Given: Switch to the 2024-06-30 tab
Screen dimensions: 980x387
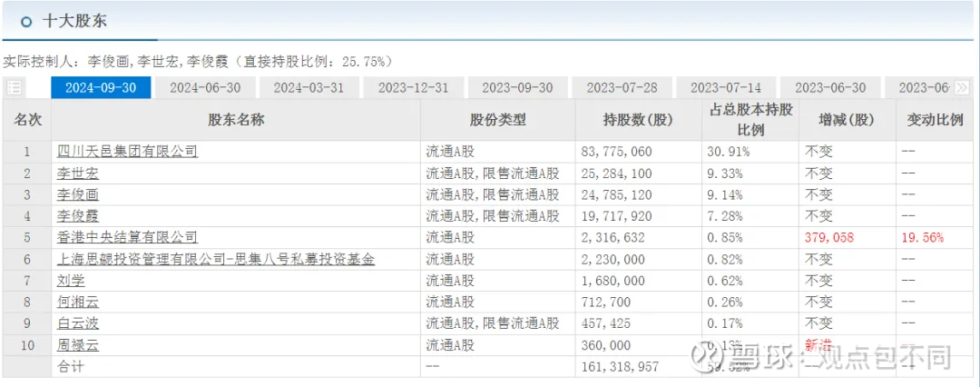Looking at the screenshot, I should click(x=205, y=88).
